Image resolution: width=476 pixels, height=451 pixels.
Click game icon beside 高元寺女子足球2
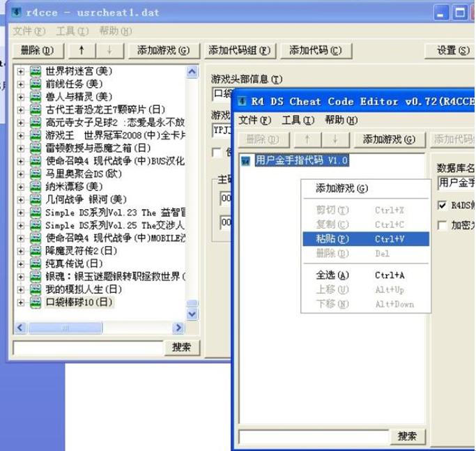36,123
